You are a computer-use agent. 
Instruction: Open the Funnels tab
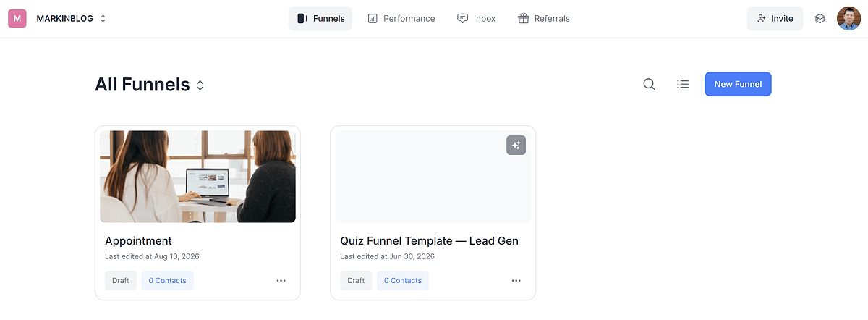click(320, 19)
